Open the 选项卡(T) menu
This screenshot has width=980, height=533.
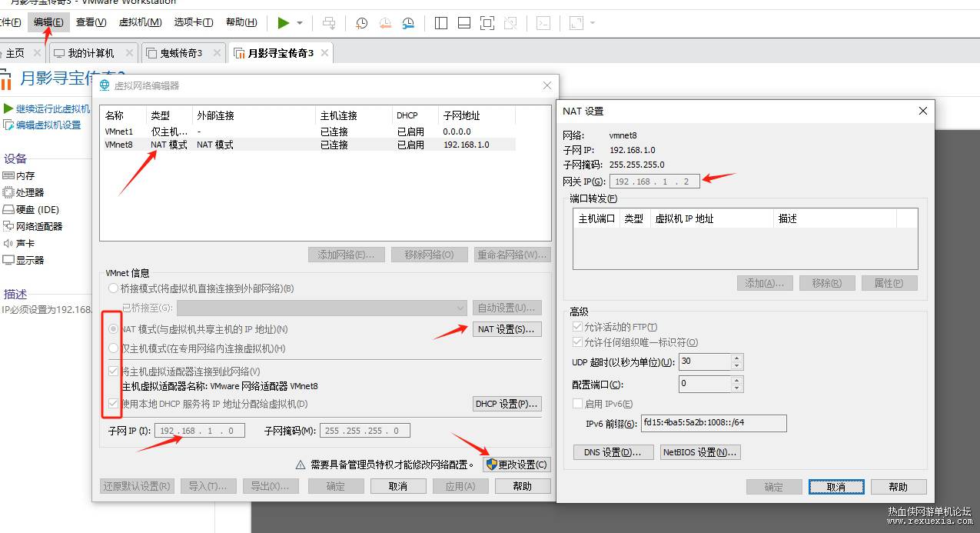194,22
